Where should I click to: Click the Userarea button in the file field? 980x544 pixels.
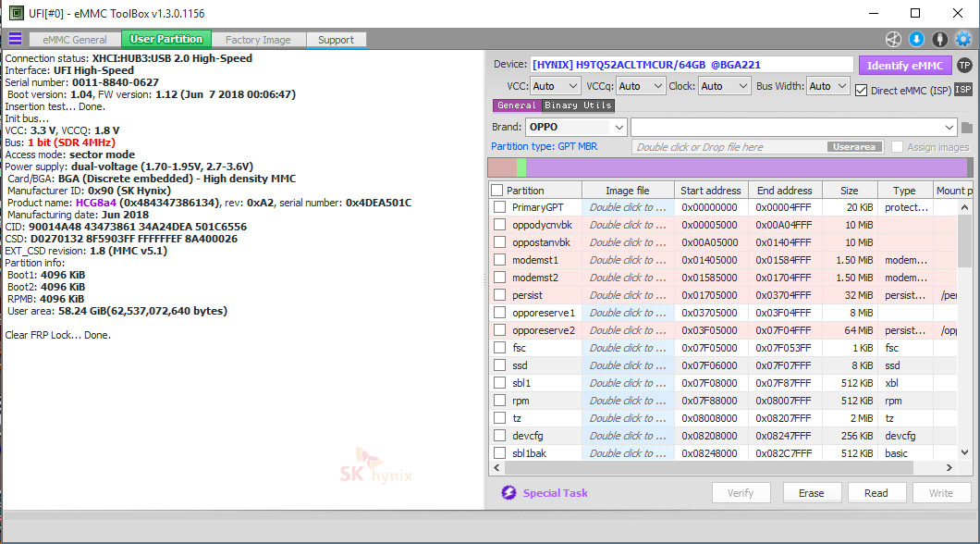click(854, 147)
